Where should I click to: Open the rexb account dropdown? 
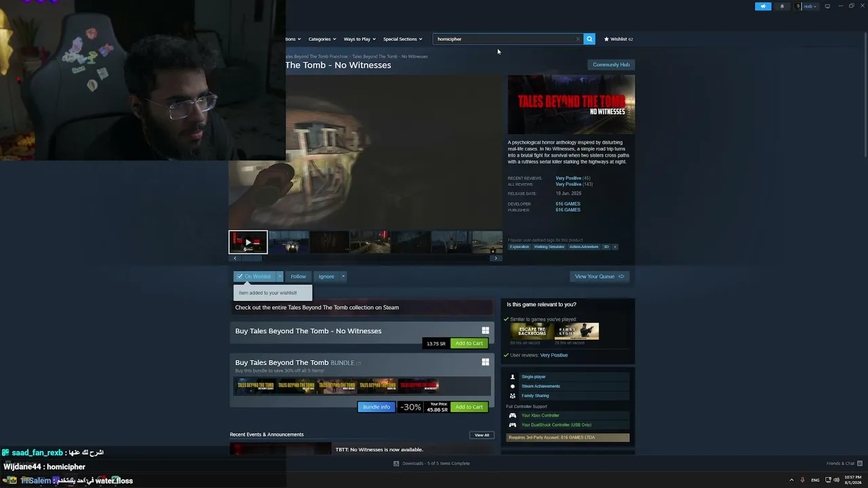[807, 6]
